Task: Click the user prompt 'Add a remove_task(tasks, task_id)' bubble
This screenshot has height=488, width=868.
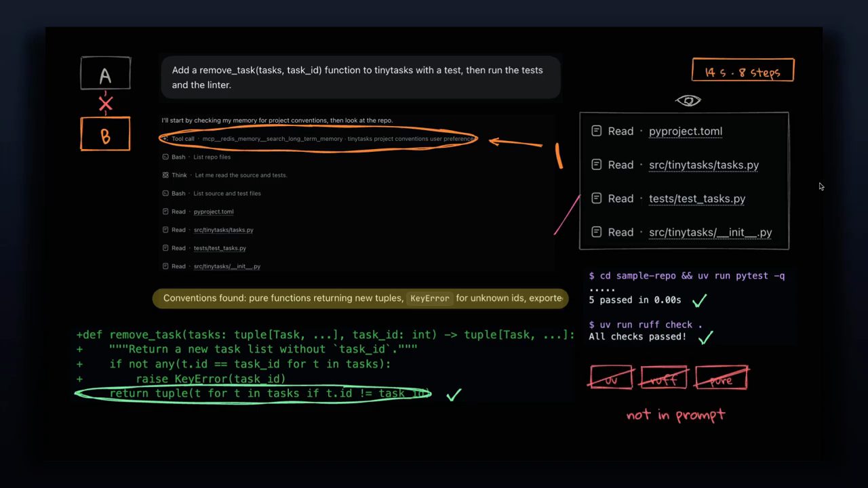Action: pos(361,77)
